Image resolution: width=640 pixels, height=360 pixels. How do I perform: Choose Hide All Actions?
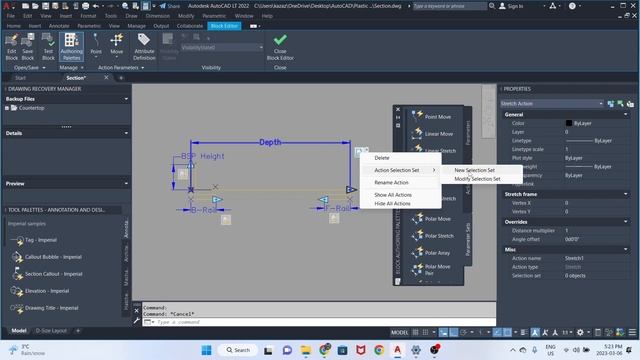(x=392, y=203)
